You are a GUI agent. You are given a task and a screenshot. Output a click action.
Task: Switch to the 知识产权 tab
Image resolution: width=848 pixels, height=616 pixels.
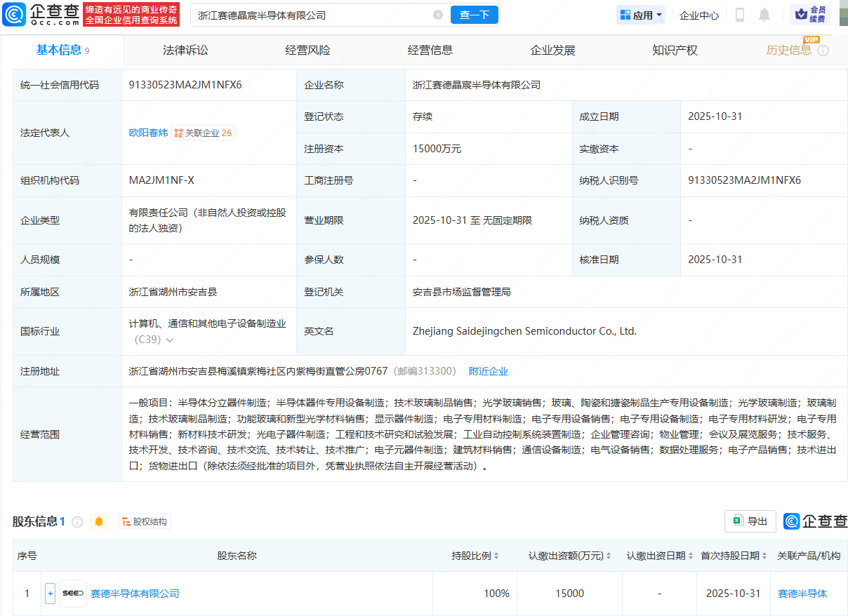[675, 51]
